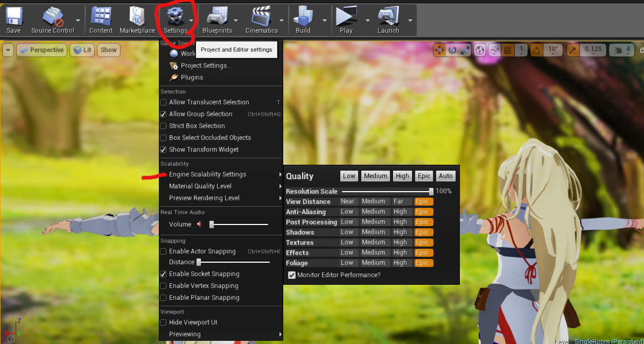Toggle scale snapping arrow icon
The width and height of the screenshot is (644, 344).
[573, 50]
